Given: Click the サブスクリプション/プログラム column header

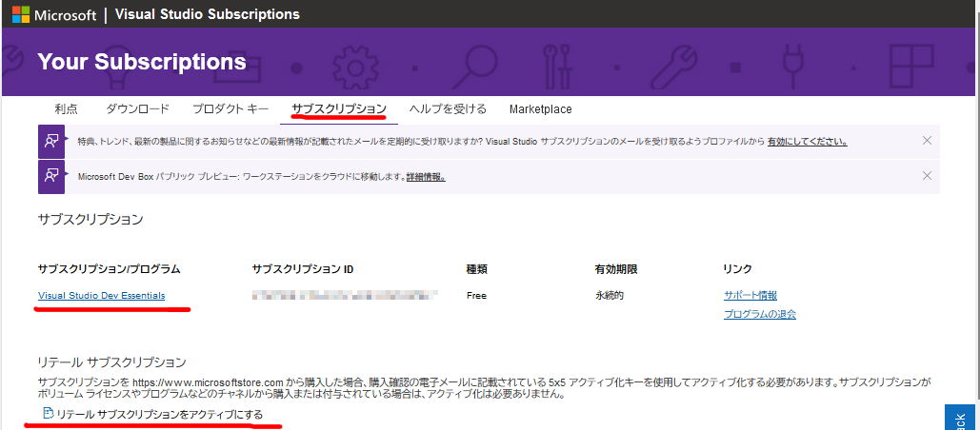Looking at the screenshot, I should (x=109, y=269).
